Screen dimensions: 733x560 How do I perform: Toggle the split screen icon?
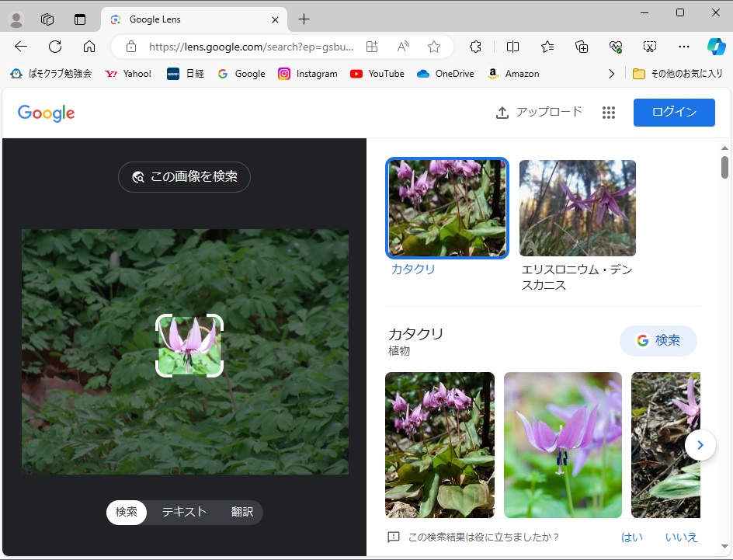pyautogui.click(x=512, y=47)
